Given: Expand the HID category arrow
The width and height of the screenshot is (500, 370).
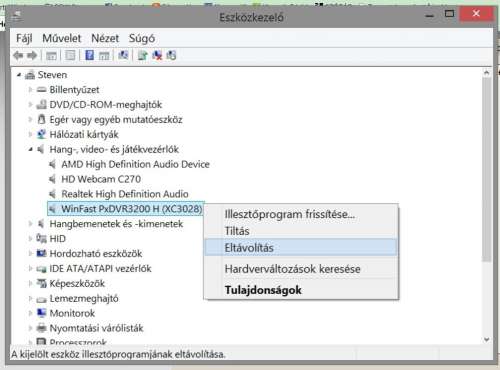Looking at the screenshot, I should click(30, 239).
